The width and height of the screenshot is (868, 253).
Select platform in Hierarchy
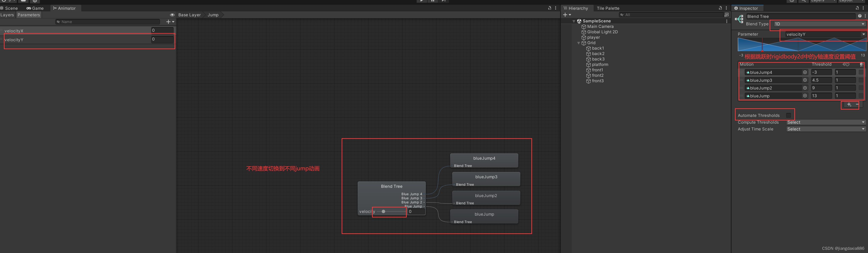(x=600, y=65)
